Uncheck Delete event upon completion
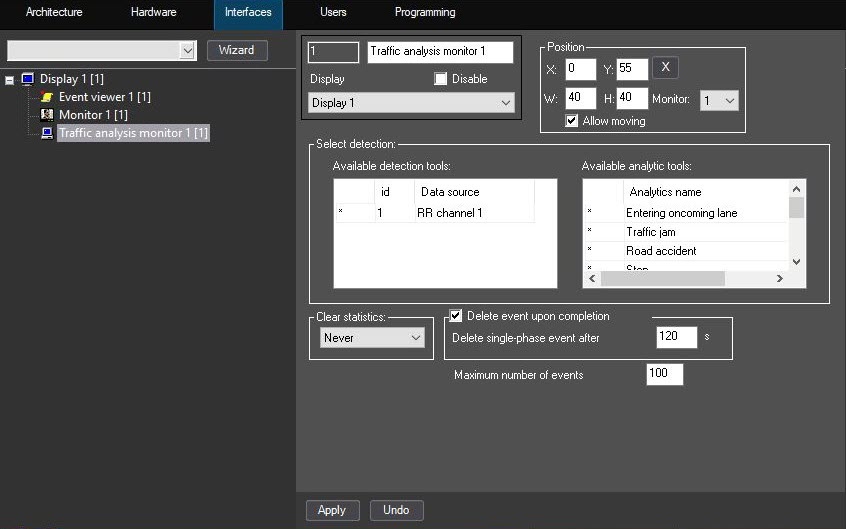The width and height of the screenshot is (846, 529). point(456,316)
